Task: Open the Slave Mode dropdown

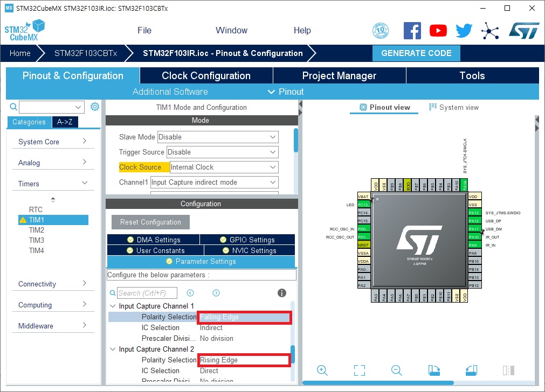Action: click(x=218, y=137)
